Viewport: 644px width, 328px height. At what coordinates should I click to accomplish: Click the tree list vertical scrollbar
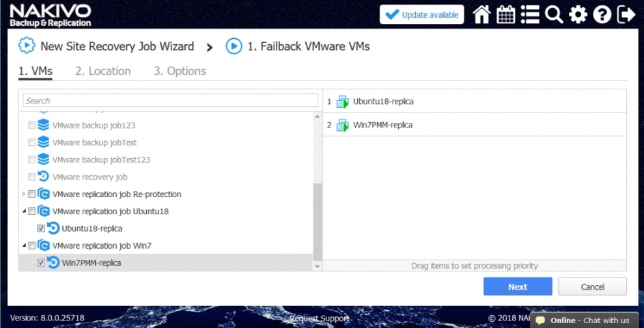(x=316, y=218)
